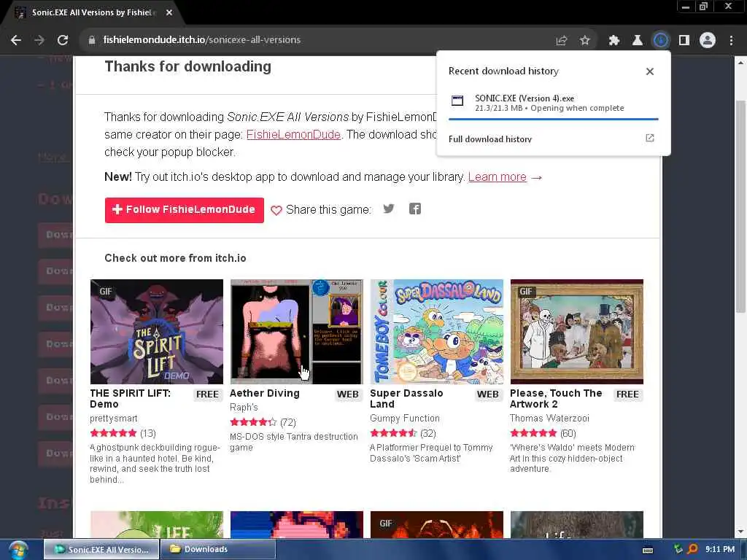Click the address bar URL
This screenshot has width=747, height=560.
pos(202,40)
